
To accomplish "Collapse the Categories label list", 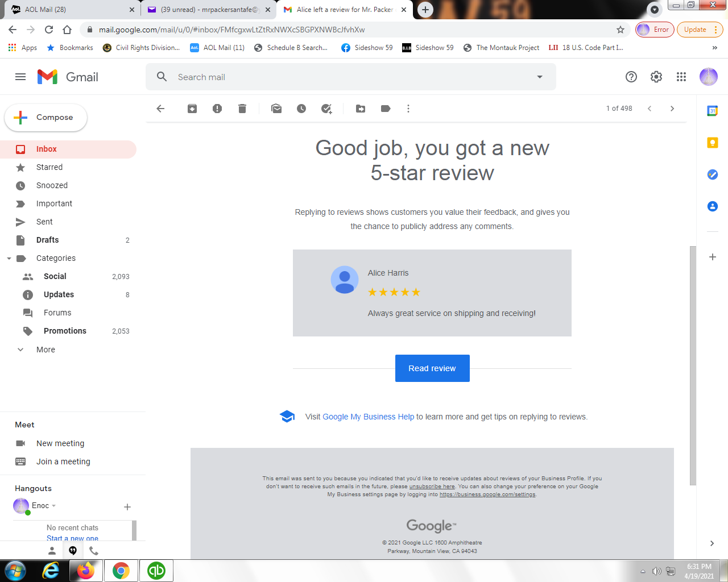I will pyautogui.click(x=9, y=259).
